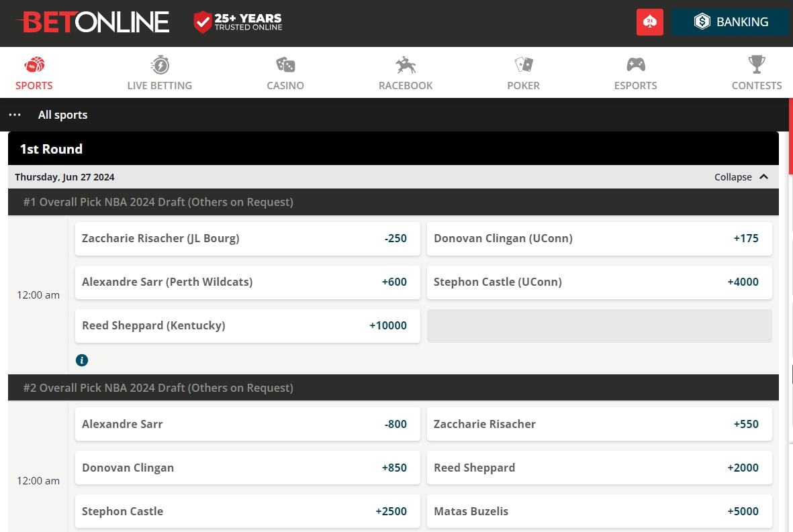Select the Sports tab
This screenshot has width=793, height=532.
(x=34, y=73)
